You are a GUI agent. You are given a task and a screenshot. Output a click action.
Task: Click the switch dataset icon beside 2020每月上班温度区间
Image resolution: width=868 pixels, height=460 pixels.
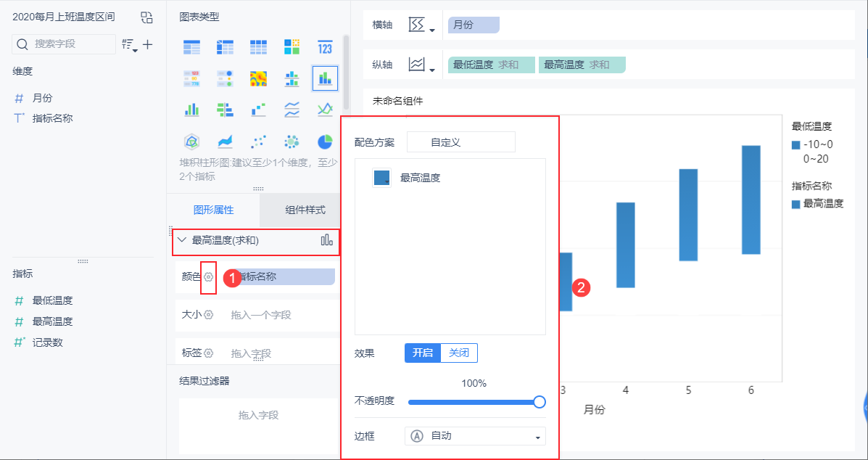click(146, 17)
